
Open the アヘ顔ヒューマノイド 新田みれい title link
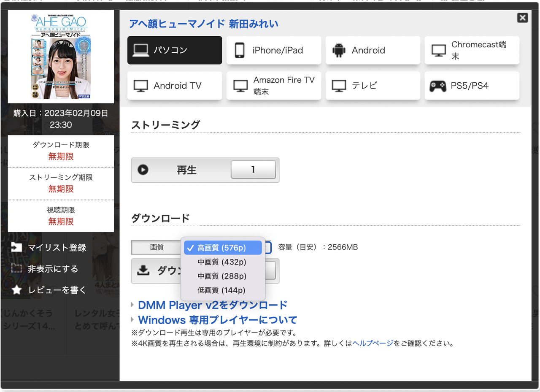click(x=204, y=24)
